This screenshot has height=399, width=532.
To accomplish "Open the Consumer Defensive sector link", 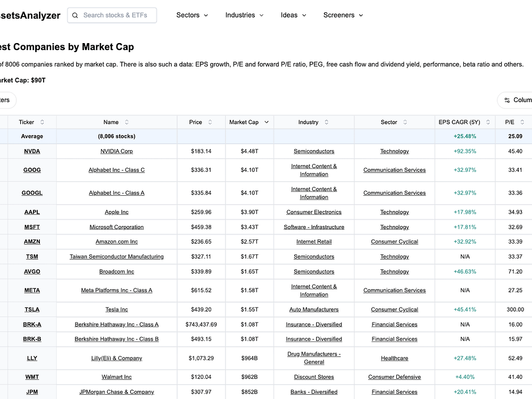I will (x=394, y=377).
